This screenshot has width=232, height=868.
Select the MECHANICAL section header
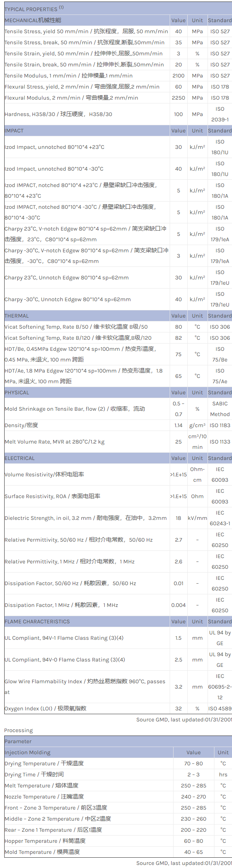(x=33, y=20)
